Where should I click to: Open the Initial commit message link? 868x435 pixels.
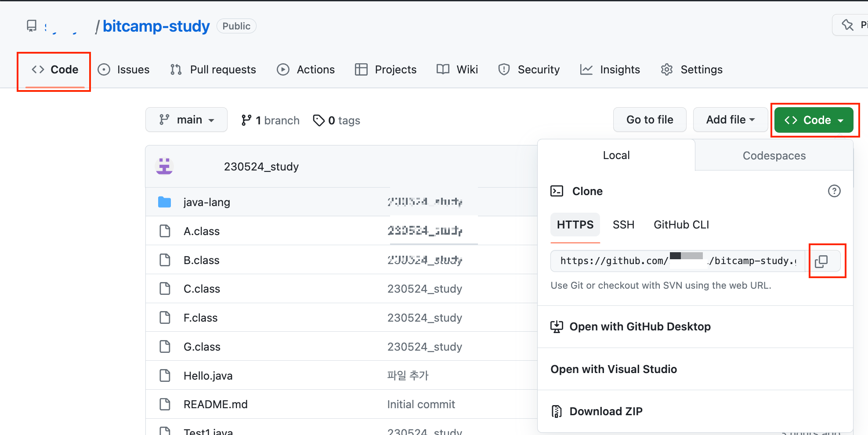[421, 404]
